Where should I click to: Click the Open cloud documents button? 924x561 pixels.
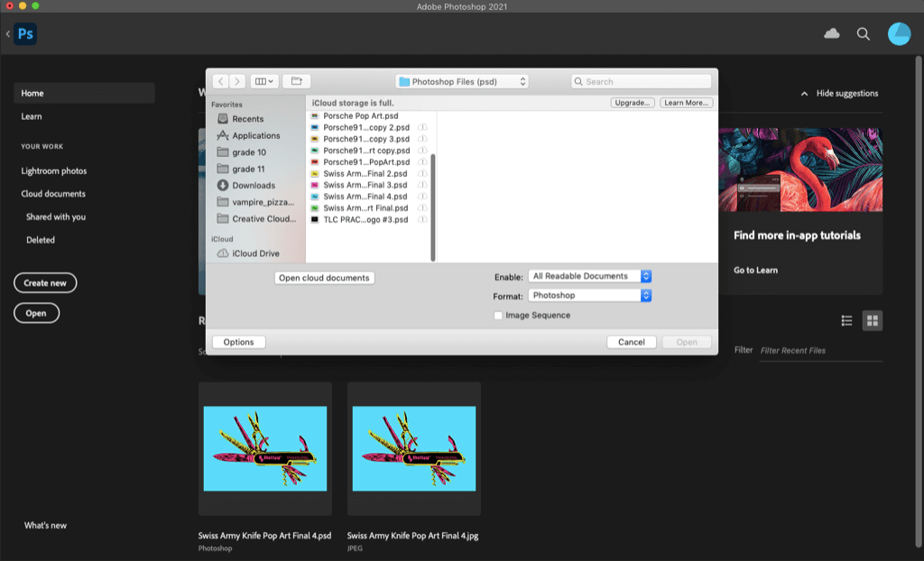(x=324, y=278)
